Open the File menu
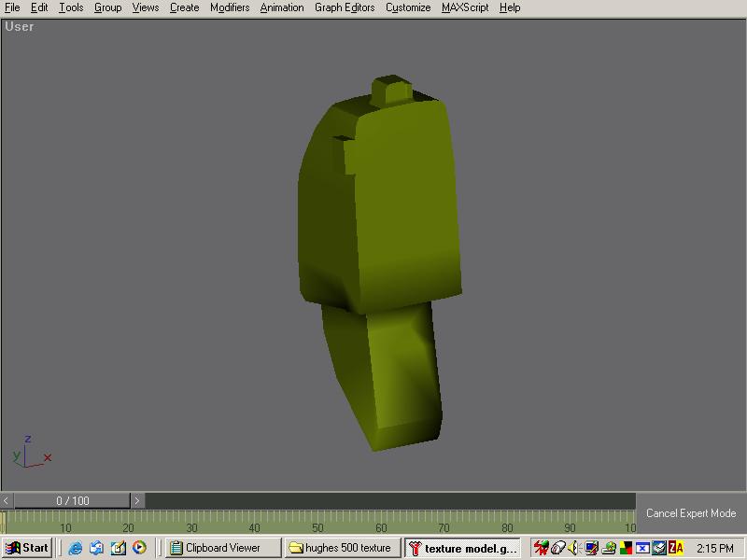This screenshot has width=747, height=560. click(x=12, y=7)
